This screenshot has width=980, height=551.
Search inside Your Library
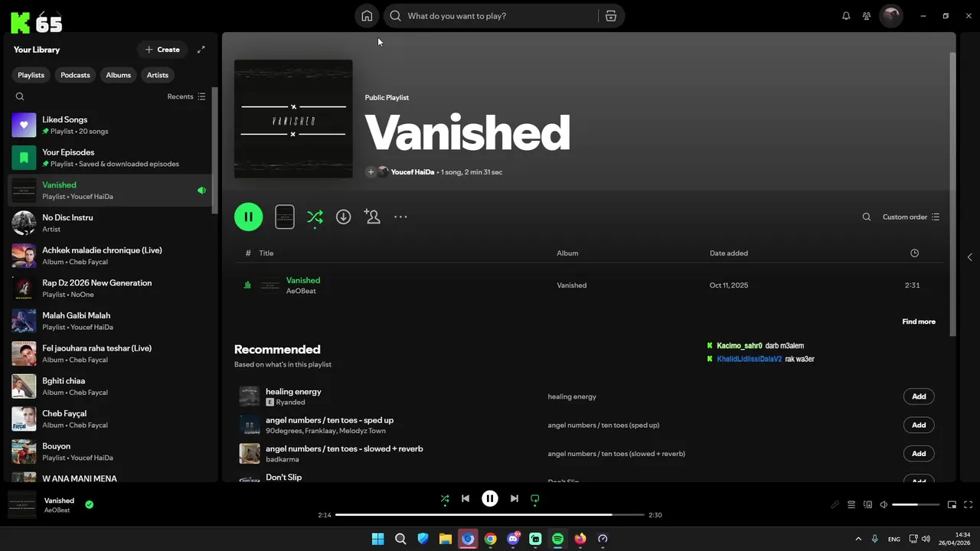pyautogui.click(x=20, y=96)
